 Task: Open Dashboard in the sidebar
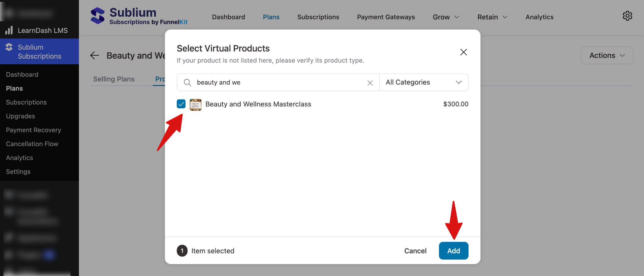(x=22, y=74)
